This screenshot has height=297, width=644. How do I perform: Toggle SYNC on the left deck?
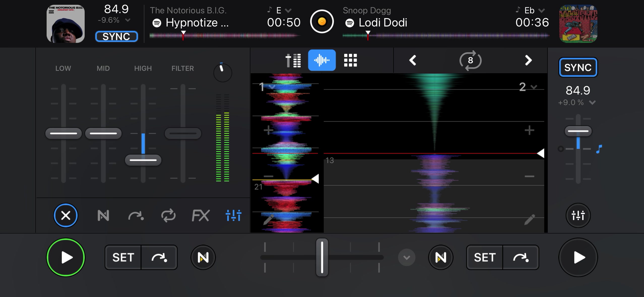click(116, 36)
